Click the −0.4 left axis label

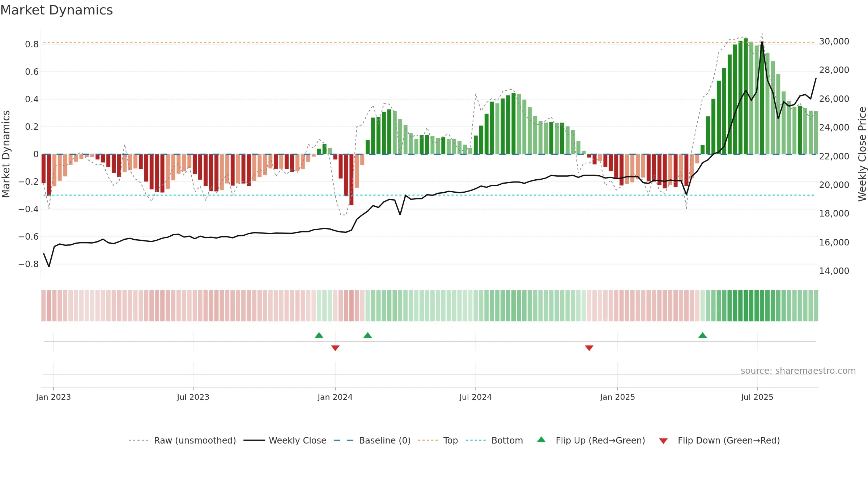tap(29, 209)
